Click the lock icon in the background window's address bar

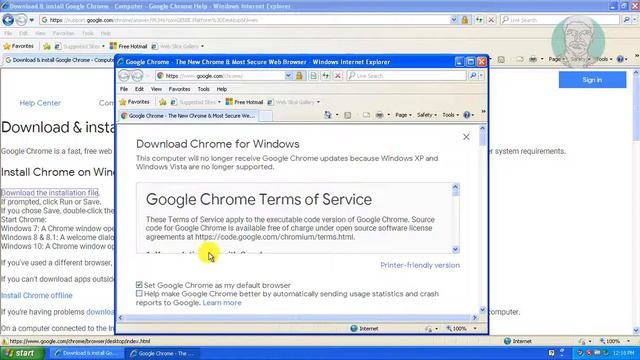click(464, 20)
